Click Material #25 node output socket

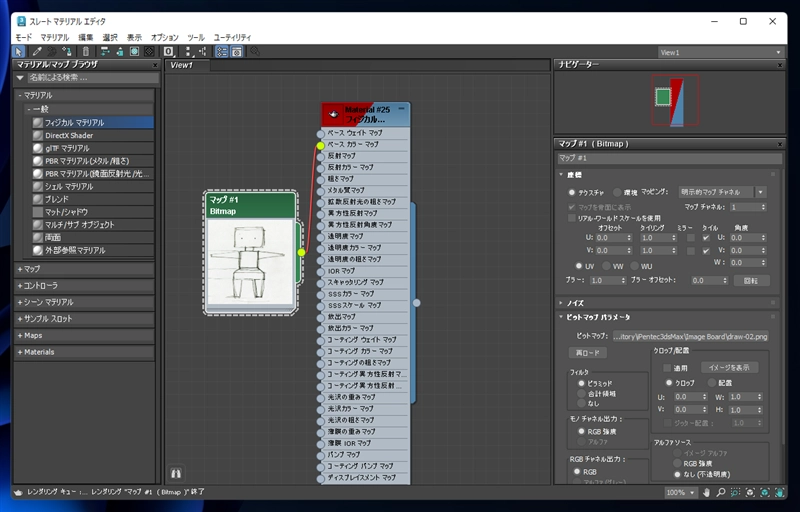(x=417, y=302)
